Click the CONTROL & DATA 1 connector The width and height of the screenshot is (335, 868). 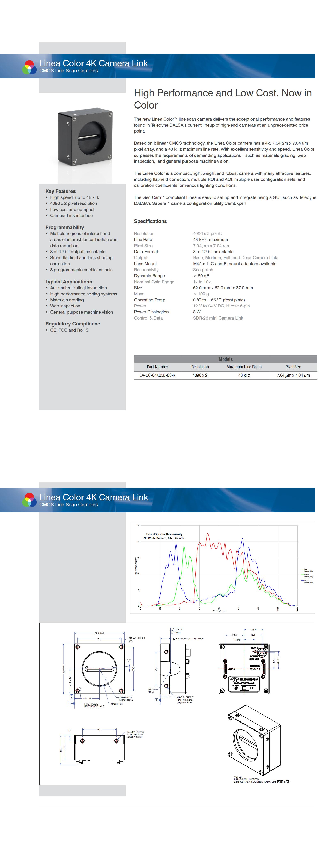tap(263, 668)
